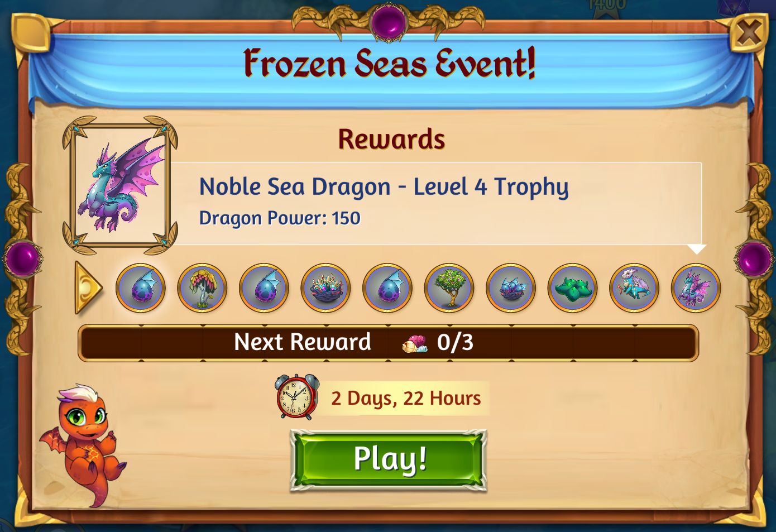Click the Noble Sea Dragon framed portrait
Image resolution: width=776 pixels, height=532 pixels.
[120, 185]
